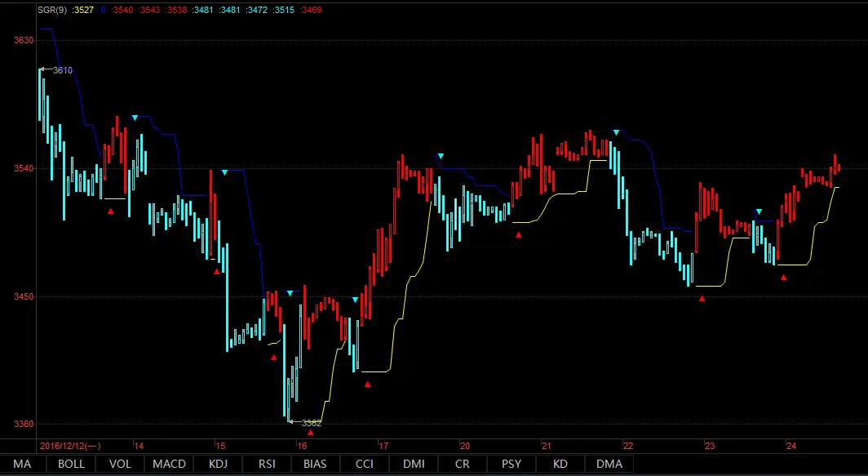Click the red 3469 value in header
Viewport: 868px width, 476px height.
(x=311, y=10)
